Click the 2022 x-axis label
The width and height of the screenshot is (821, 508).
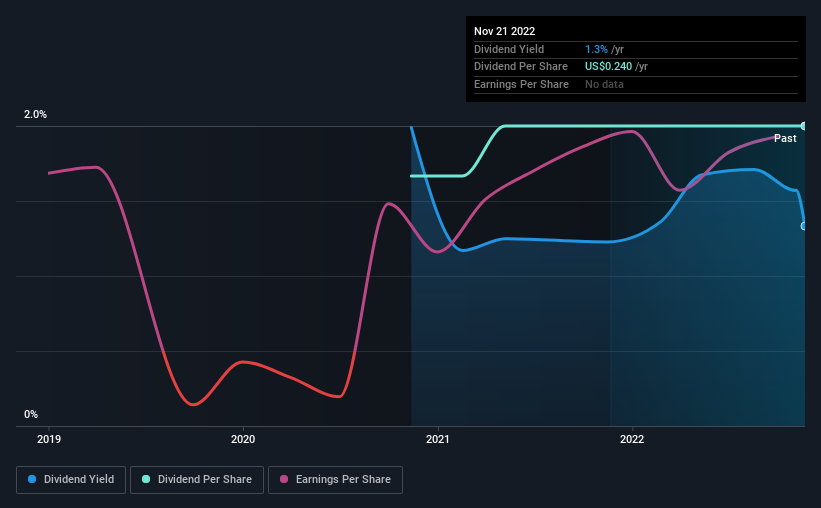pos(632,439)
